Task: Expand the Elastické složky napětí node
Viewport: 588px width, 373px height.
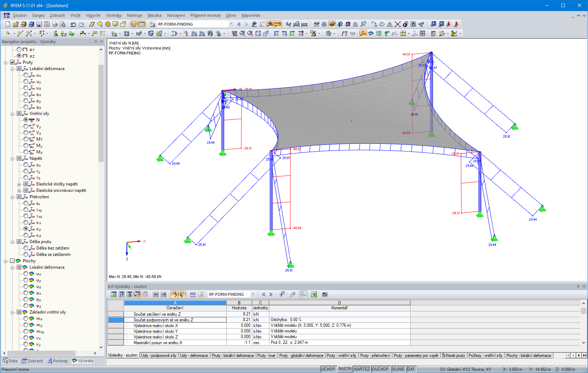Action: click(x=20, y=184)
